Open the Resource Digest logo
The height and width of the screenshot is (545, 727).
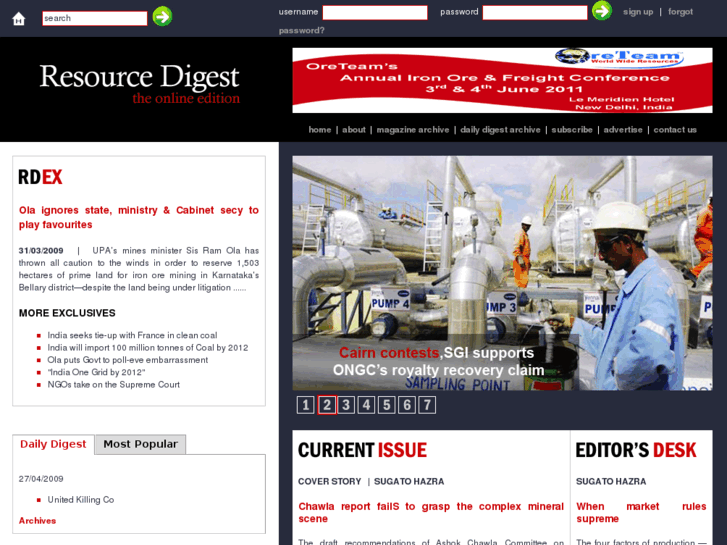(140, 83)
